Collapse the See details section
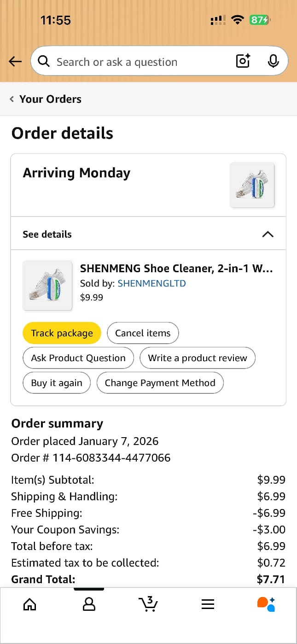Image resolution: width=297 pixels, height=644 pixels. point(268,234)
